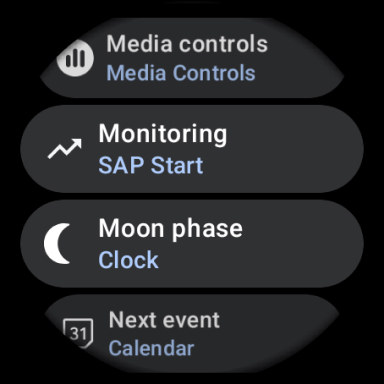Pick the Clock Moon phase list entry
The height and width of the screenshot is (384, 384).
tap(192, 244)
